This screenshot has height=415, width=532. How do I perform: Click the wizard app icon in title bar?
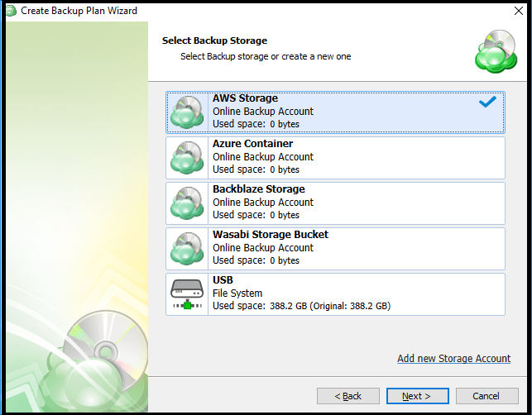[x=11, y=11]
